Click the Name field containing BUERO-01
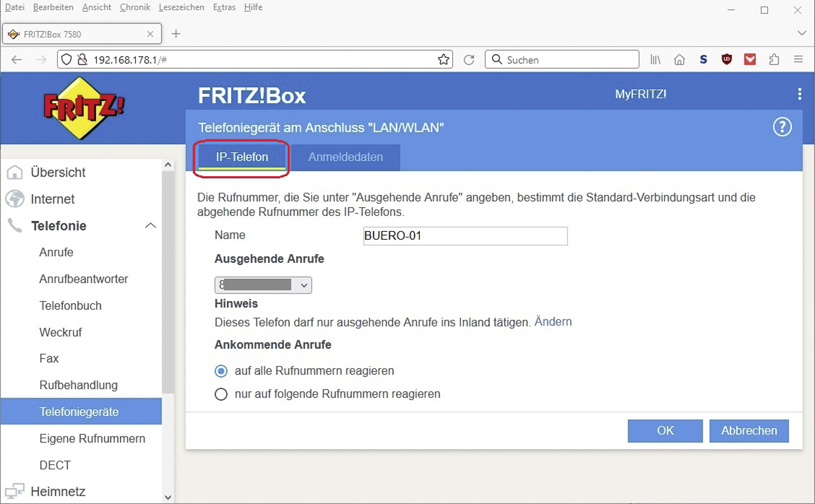 coord(465,236)
